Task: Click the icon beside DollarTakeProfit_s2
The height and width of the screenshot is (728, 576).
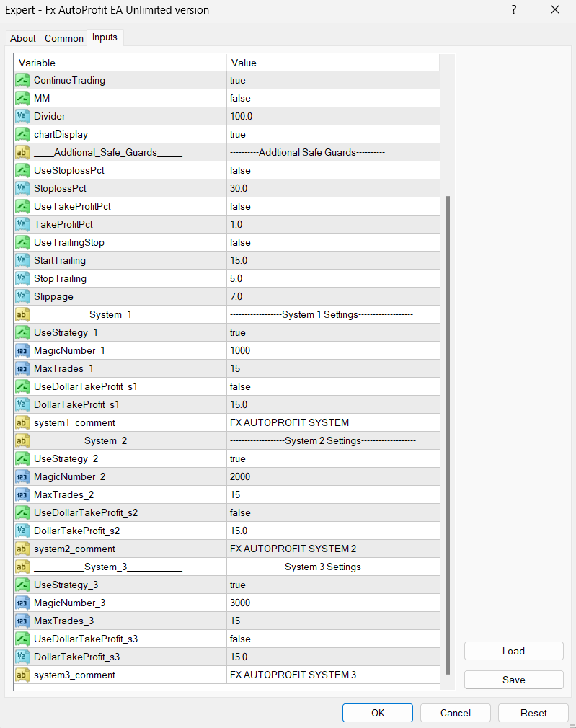Action: pyautogui.click(x=22, y=531)
